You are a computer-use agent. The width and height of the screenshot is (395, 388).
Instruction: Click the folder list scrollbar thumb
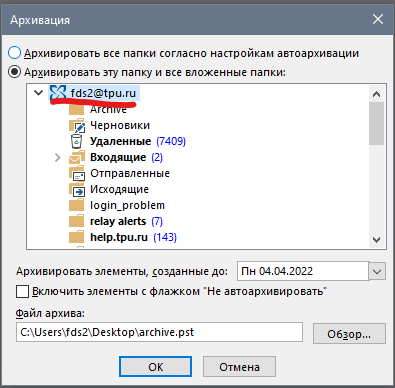coord(377,124)
